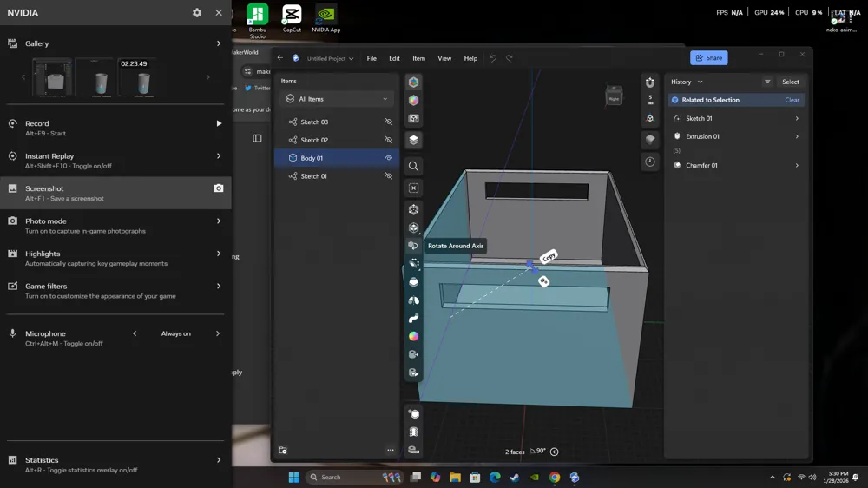This screenshot has height=488, width=868.
Task: Select the top hexagon modeling space icon
Action: pyautogui.click(x=413, y=82)
